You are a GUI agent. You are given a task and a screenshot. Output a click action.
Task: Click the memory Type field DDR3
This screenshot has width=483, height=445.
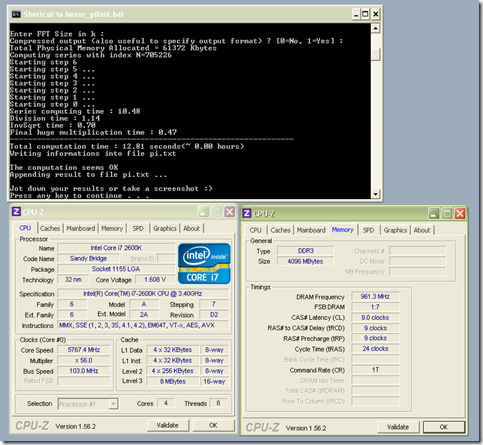click(x=305, y=251)
